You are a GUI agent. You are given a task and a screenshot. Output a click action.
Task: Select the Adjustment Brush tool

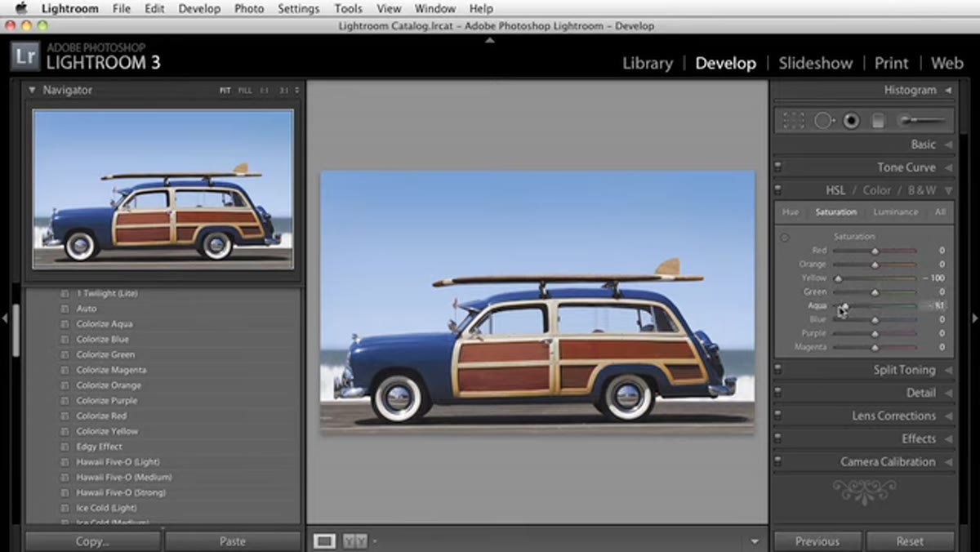[x=923, y=121]
